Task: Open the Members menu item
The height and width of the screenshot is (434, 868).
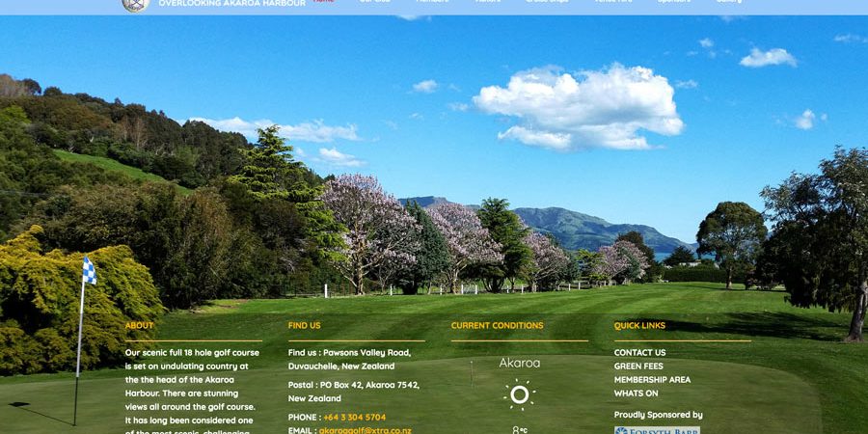Action: (x=432, y=2)
